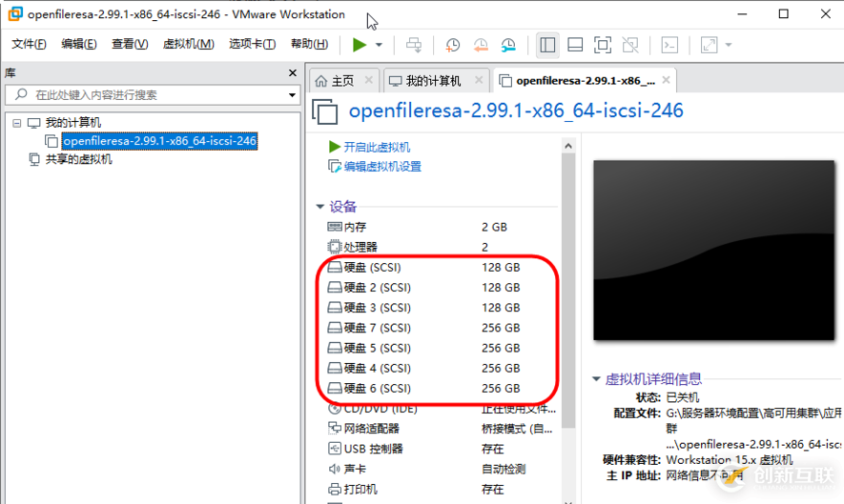Close the 库 library panel
This screenshot has height=504, width=844.
293,73
